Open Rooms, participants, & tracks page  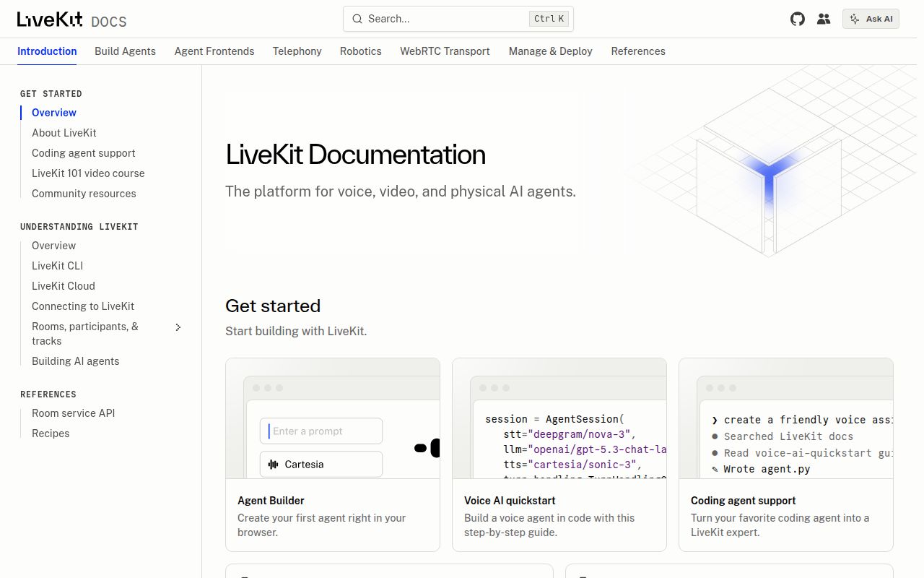pos(85,334)
